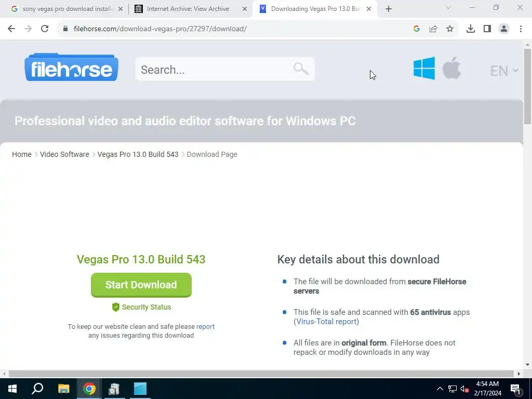The width and height of the screenshot is (532, 399).
Task: Bookmark this page with the star icon
Action: pyautogui.click(x=450, y=29)
